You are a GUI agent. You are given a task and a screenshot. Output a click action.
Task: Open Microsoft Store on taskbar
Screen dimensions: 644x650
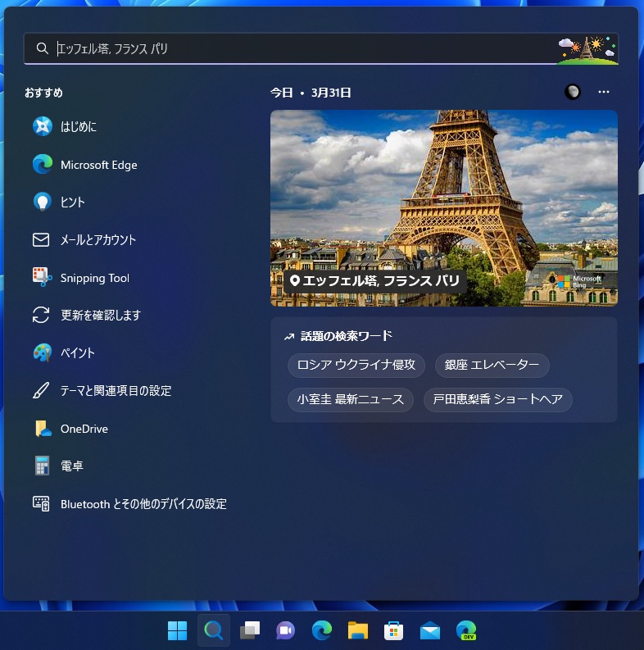394,630
